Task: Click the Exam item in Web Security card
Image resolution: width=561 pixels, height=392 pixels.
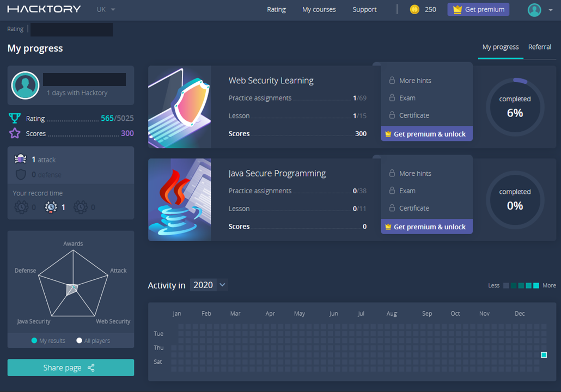Action: point(407,97)
